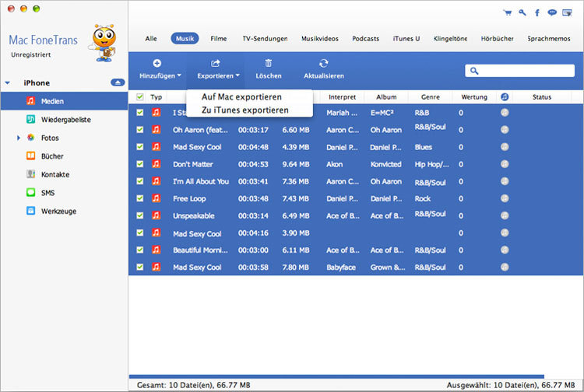Click the key register icon

(x=522, y=12)
